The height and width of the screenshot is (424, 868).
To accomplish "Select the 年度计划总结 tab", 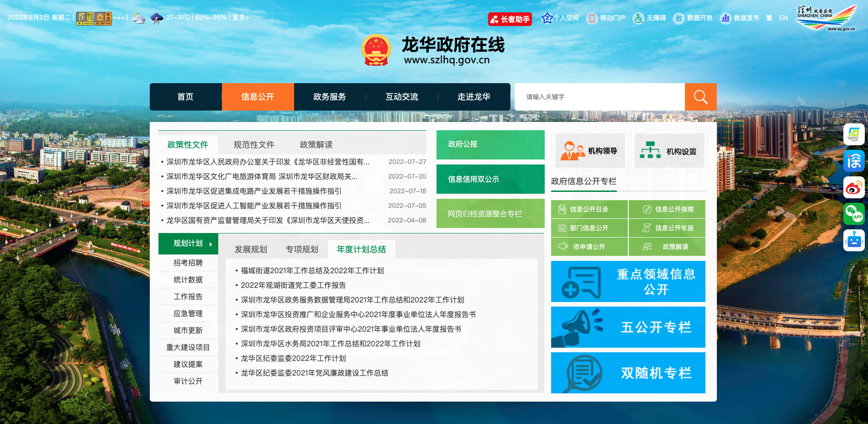I will pyautogui.click(x=361, y=249).
